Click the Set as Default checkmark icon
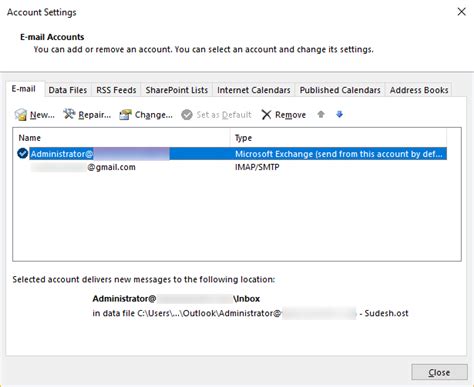This screenshot has height=387, width=474. (x=187, y=115)
